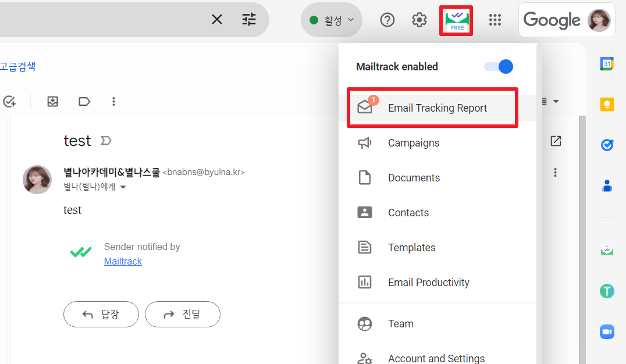Open the green T add-on icon
The width and height of the screenshot is (626, 364).
[607, 291]
